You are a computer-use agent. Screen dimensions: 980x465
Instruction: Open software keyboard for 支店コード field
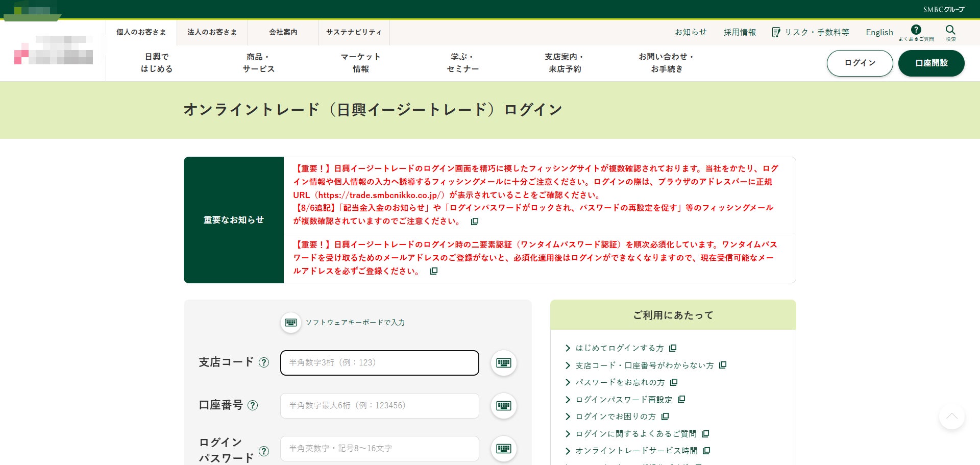(x=504, y=363)
